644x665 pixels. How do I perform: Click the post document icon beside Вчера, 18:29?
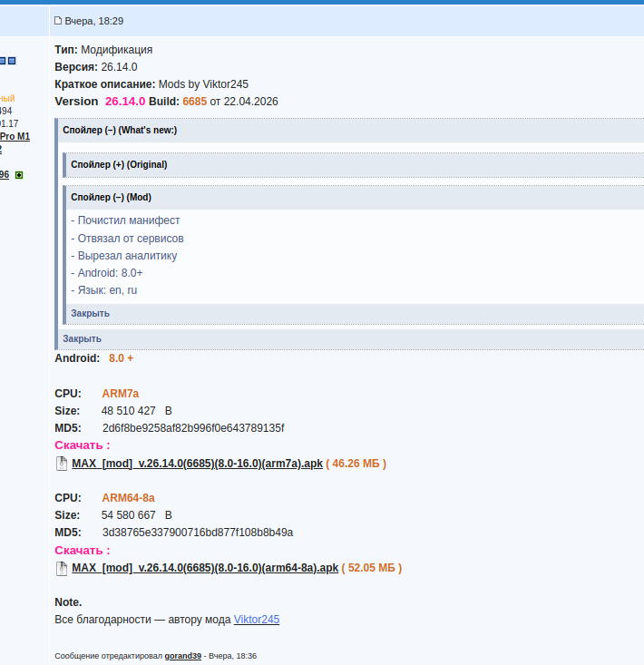pyautogui.click(x=58, y=20)
